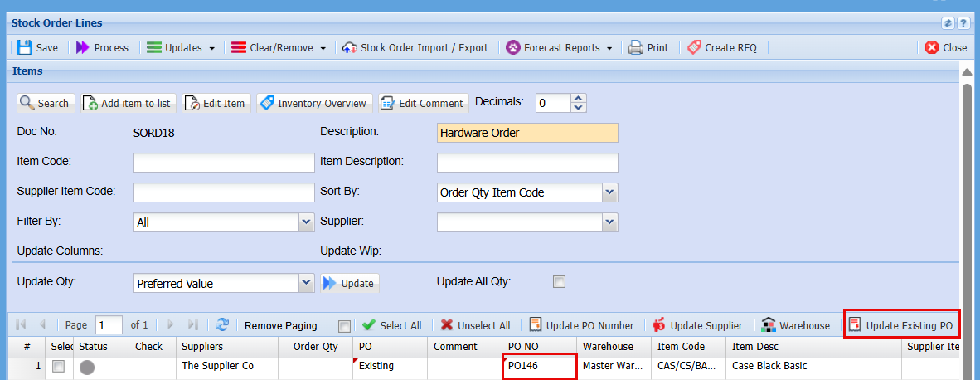Image resolution: width=980 pixels, height=380 pixels.
Task: Click the Item Code input field
Action: click(224, 163)
